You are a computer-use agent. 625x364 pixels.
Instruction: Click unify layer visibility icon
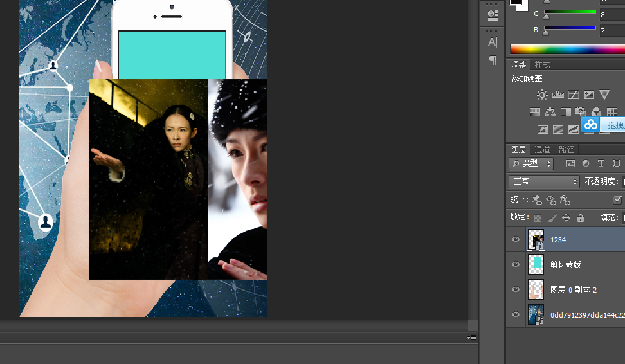tap(551, 199)
